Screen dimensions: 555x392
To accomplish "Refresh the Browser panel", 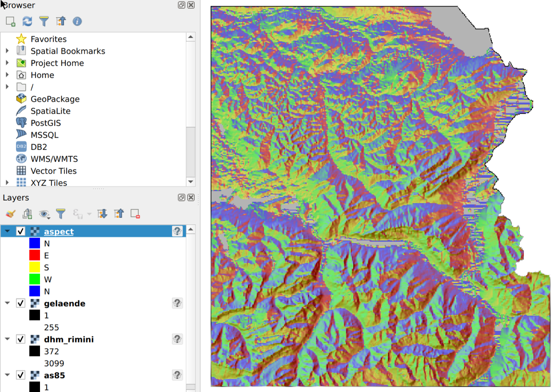I will click(x=27, y=21).
